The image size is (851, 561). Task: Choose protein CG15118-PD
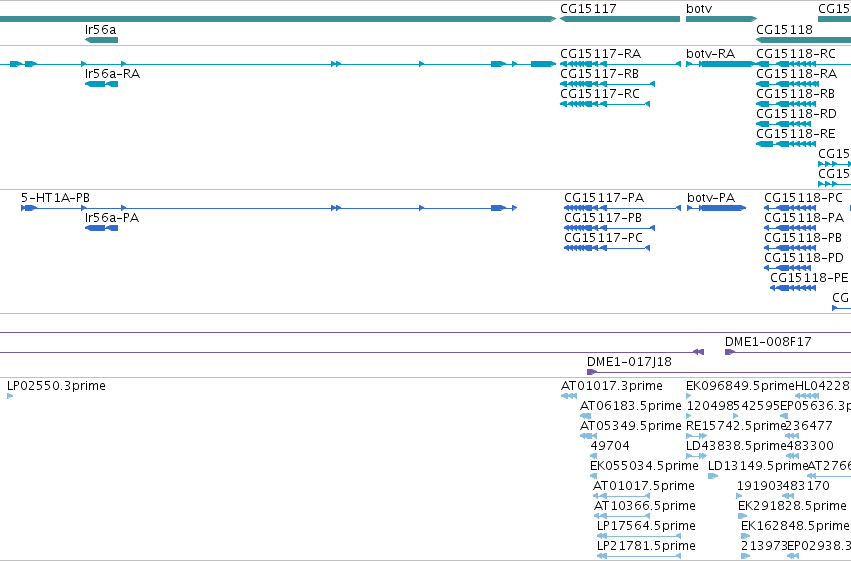point(804,258)
